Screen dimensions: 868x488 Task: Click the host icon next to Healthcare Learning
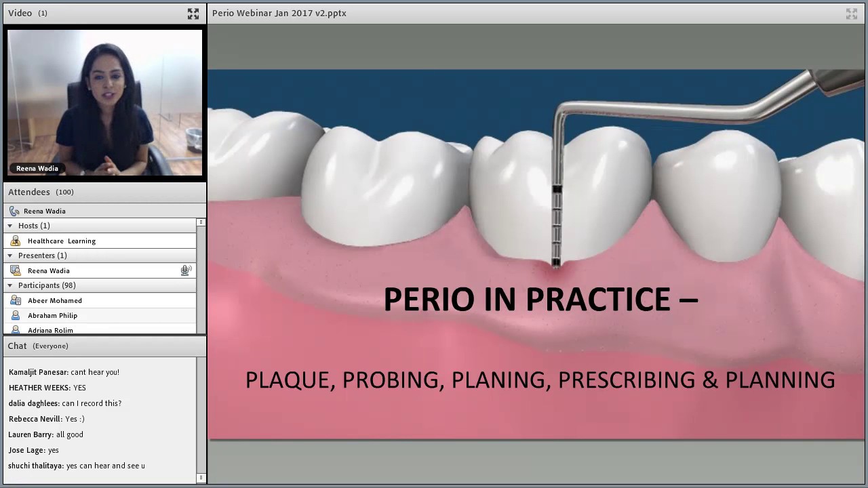coord(16,241)
